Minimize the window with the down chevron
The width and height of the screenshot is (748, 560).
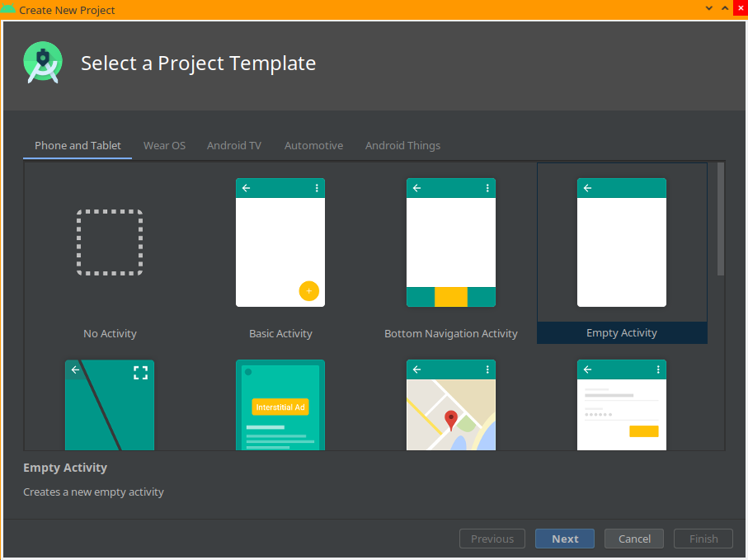709,8
